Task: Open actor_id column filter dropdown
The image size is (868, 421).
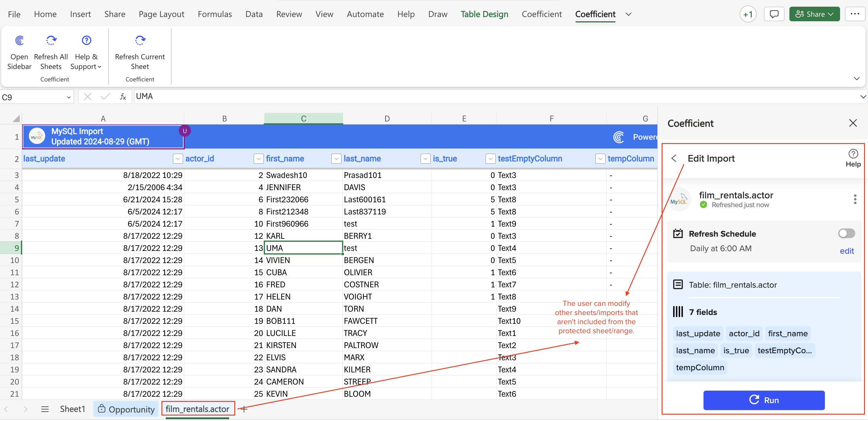Action: coord(259,159)
